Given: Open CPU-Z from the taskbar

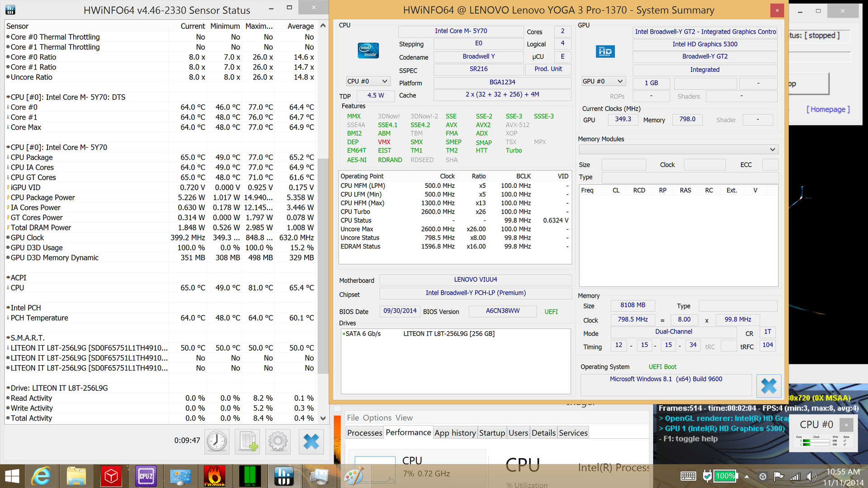Looking at the screenshot, I should [x=146, y=476].
